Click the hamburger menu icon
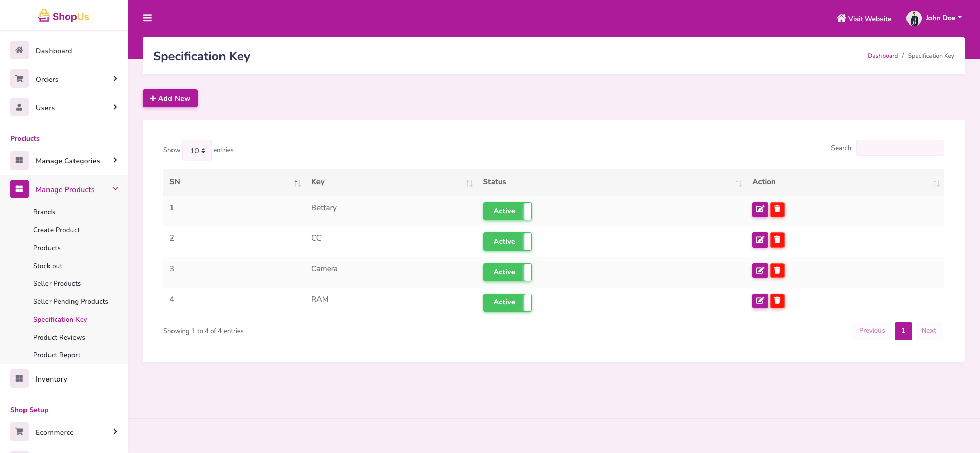Image resolution: width=980 pixels, height=453 pixels. (148, 18)
